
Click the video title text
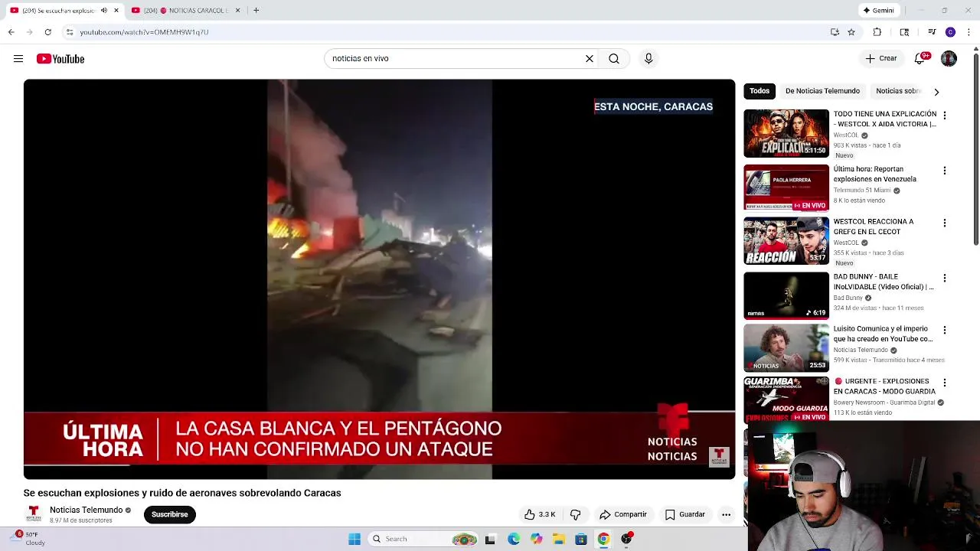[x=182, y=493]
